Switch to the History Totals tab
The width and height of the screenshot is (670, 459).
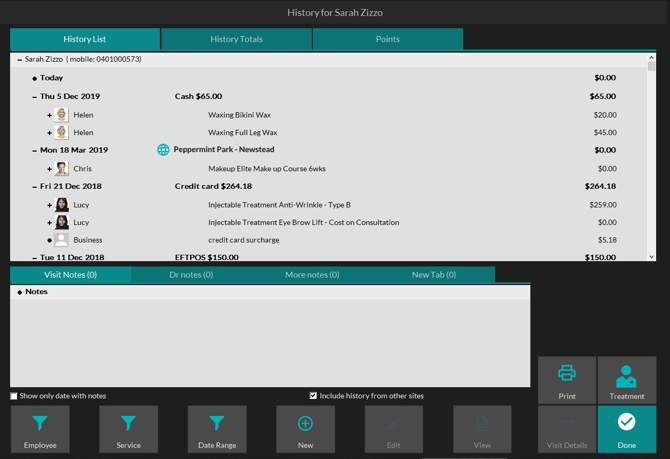pos(236,39)
